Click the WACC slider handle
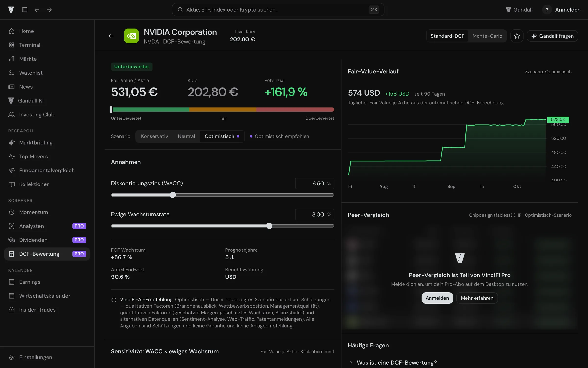 coord(173,195)
